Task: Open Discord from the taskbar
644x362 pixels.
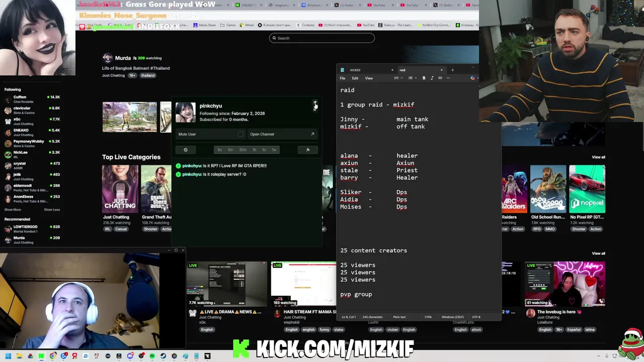Action: (130, 356)
